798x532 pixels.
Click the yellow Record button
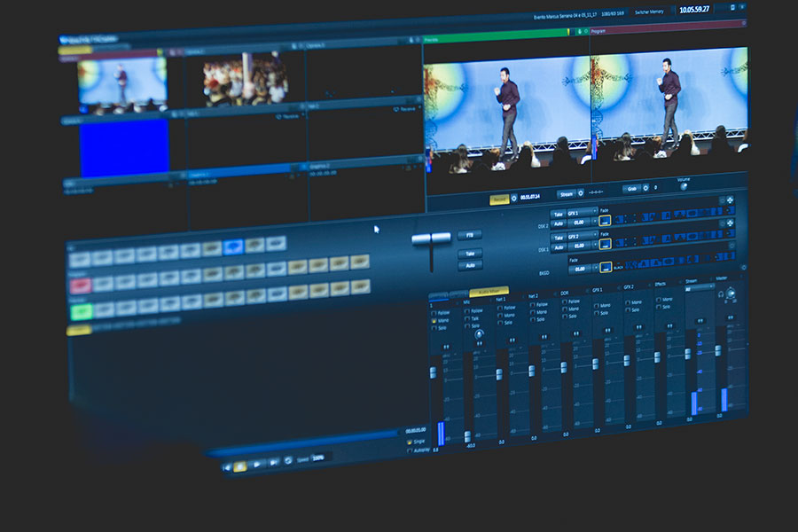(499, 199)
